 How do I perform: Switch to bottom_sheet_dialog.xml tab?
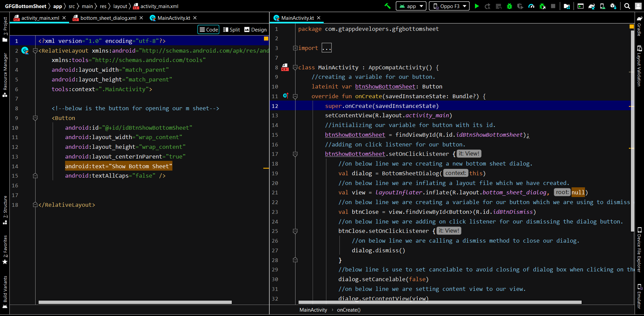click(108, 18)
